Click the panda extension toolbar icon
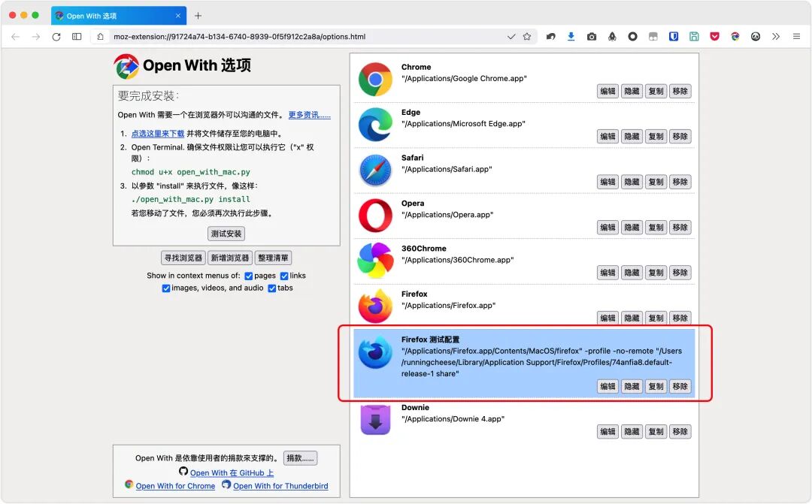This screenshot has height=504, width=812. click(x=756, y=37)
